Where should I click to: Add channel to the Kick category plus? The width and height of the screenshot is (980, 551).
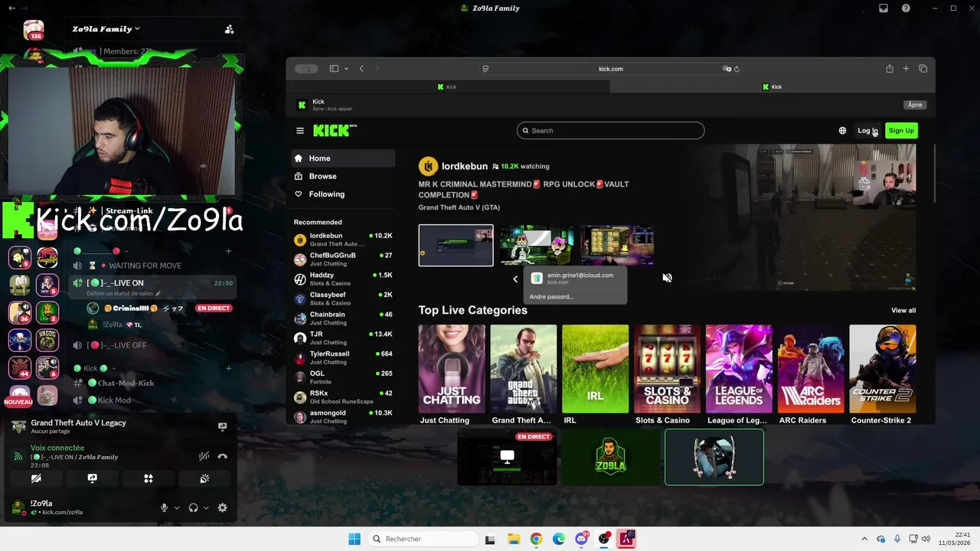click(x=228, y=368)
